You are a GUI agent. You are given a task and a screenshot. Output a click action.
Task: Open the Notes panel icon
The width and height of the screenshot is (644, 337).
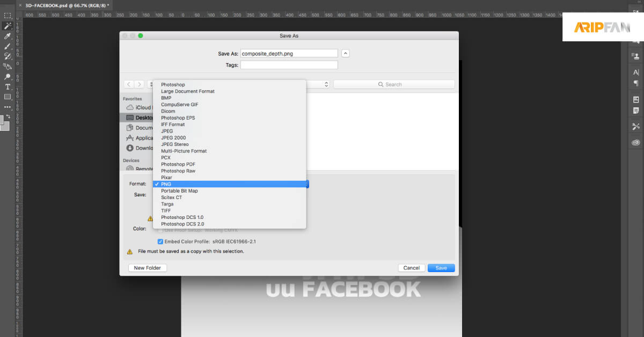click(636, 111)
